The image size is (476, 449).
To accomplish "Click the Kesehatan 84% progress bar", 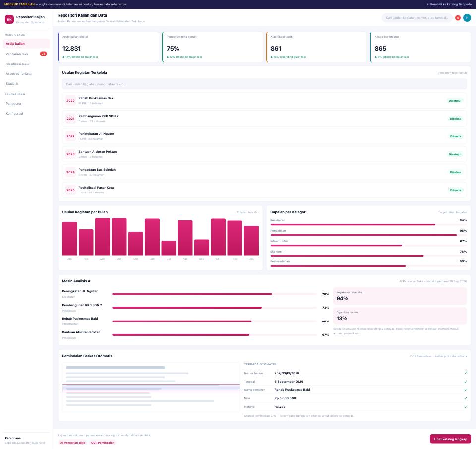I will tap(368, 224).
